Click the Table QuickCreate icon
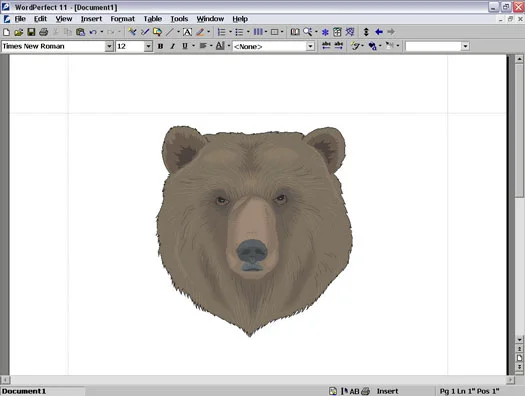This screenshot has height=396, width=525. pos(275,32)
